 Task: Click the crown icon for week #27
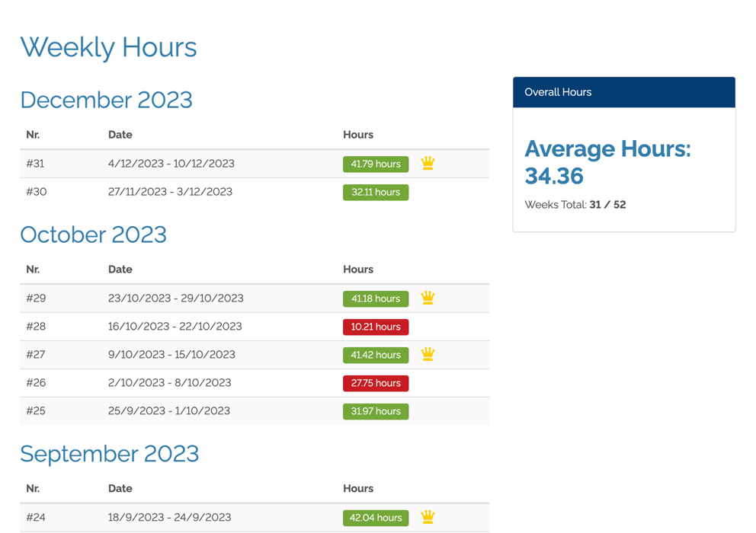coord(428,354)
